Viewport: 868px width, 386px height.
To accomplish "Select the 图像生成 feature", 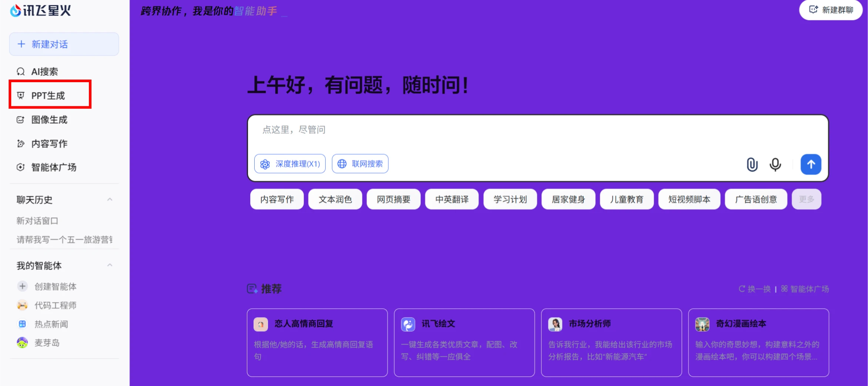I will click(x=49, y=120).
